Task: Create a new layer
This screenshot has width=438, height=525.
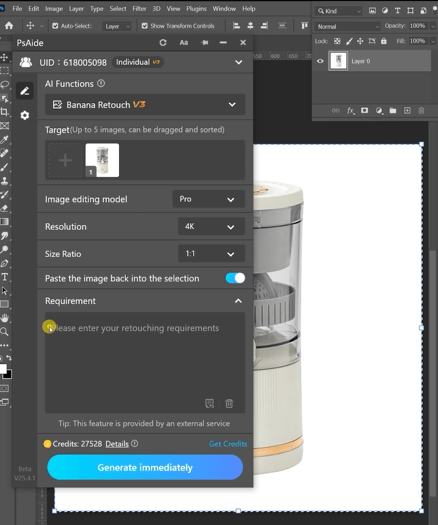Action: click(x=407, y=110)
